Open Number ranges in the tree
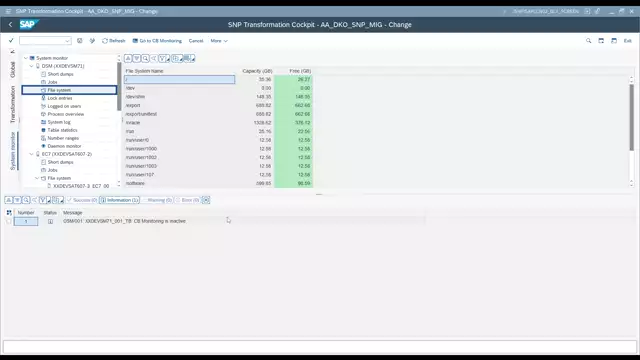This screenshot has height=360, width=640. [x=63, y=138]
